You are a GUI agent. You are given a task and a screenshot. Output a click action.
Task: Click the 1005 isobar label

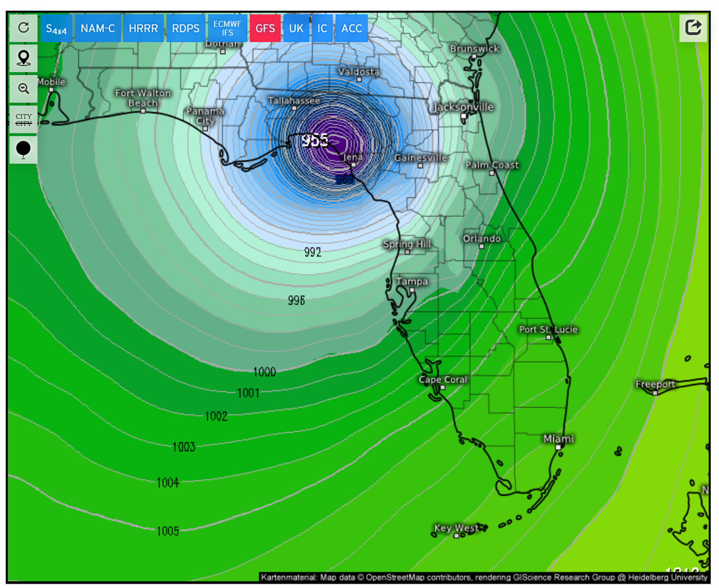pyautogui.click(x=167, y=531)
